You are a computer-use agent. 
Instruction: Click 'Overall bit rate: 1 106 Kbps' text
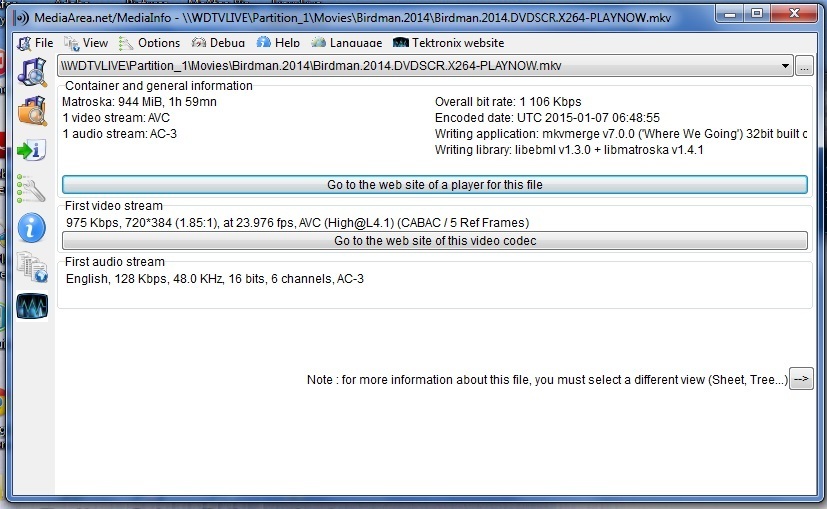point(508,102)
